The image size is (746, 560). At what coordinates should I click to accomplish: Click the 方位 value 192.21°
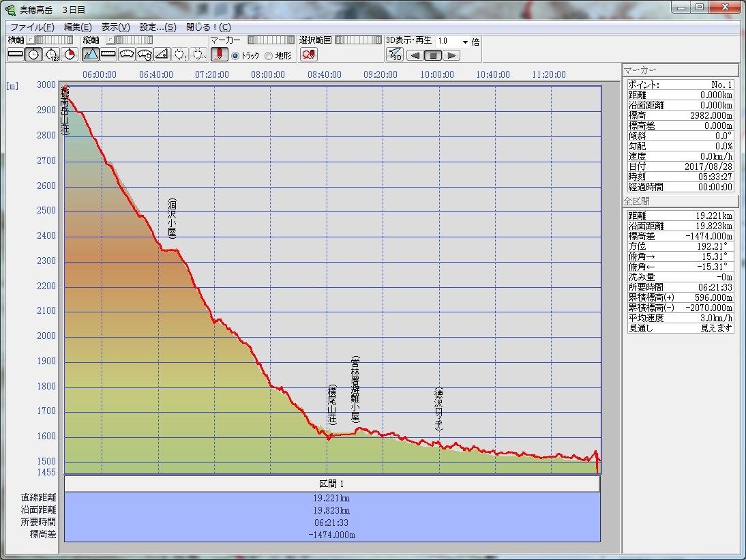coord(711,246)
